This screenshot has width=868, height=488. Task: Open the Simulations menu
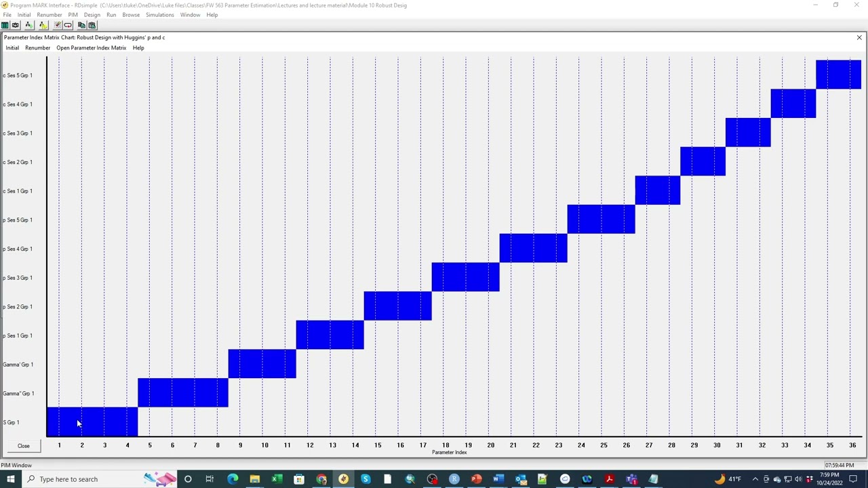click(x=160, y=15)
